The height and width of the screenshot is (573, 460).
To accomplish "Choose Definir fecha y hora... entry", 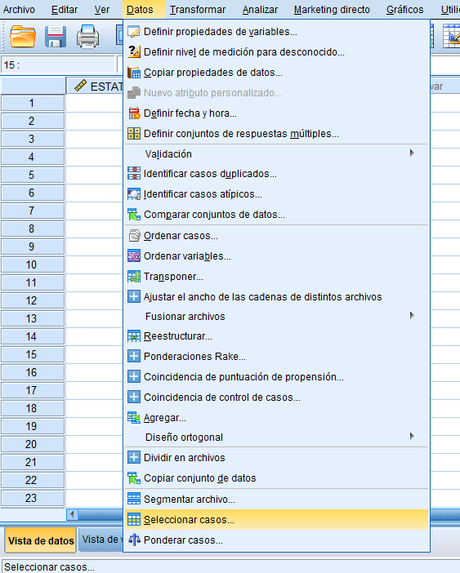I will click(x=277, y=113).
